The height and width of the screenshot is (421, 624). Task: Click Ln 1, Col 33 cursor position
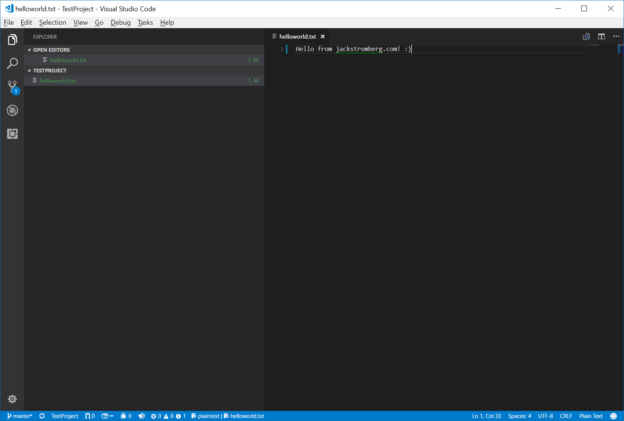(486, 416)
